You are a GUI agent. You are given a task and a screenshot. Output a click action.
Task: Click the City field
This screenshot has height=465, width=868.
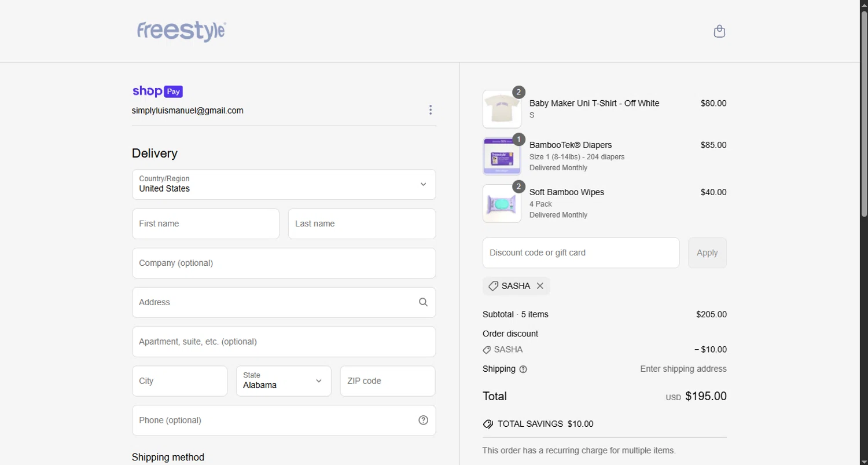179,381
